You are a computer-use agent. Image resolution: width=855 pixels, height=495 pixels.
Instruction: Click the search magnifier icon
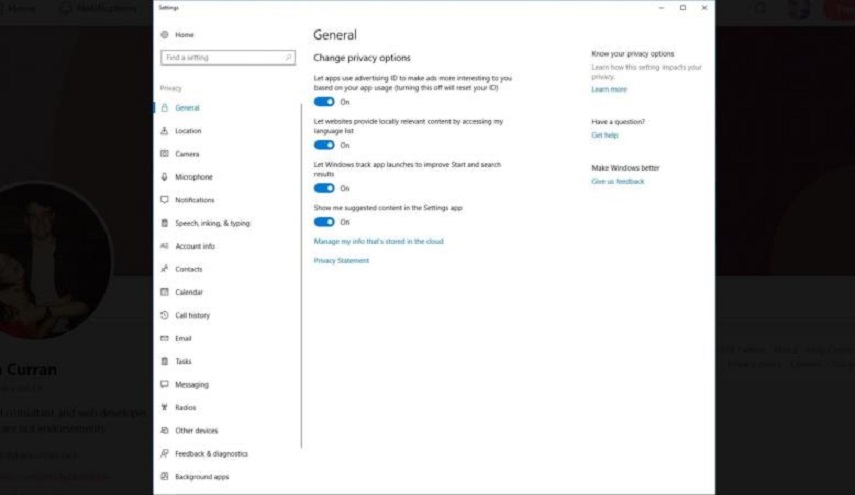point(289,58)
